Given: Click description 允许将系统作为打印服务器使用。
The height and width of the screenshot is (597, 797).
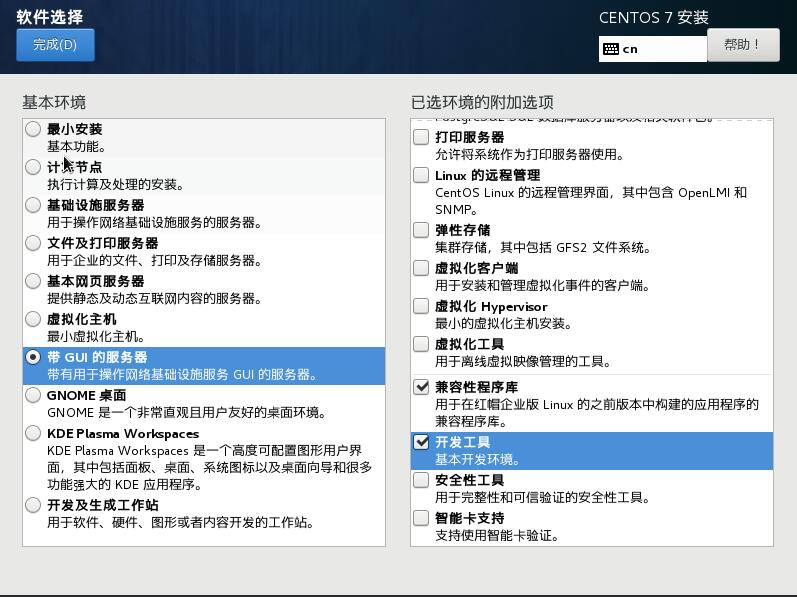Looking at the screenshot, I should click(529, 154).
